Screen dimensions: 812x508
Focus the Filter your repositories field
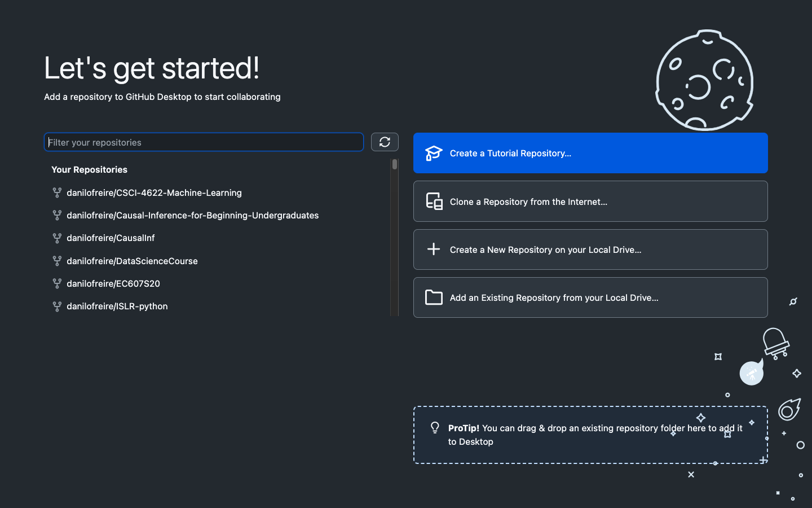[x=204, y=142]
